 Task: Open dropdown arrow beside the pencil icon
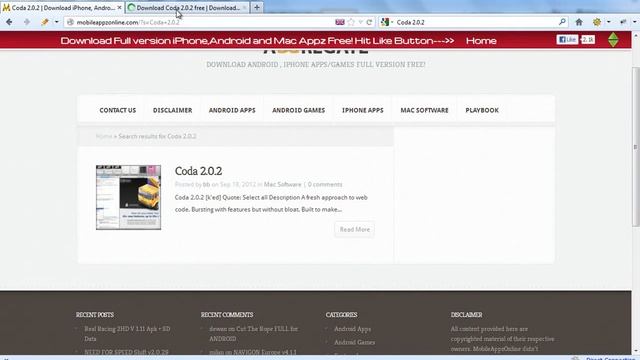click(57, 22)
